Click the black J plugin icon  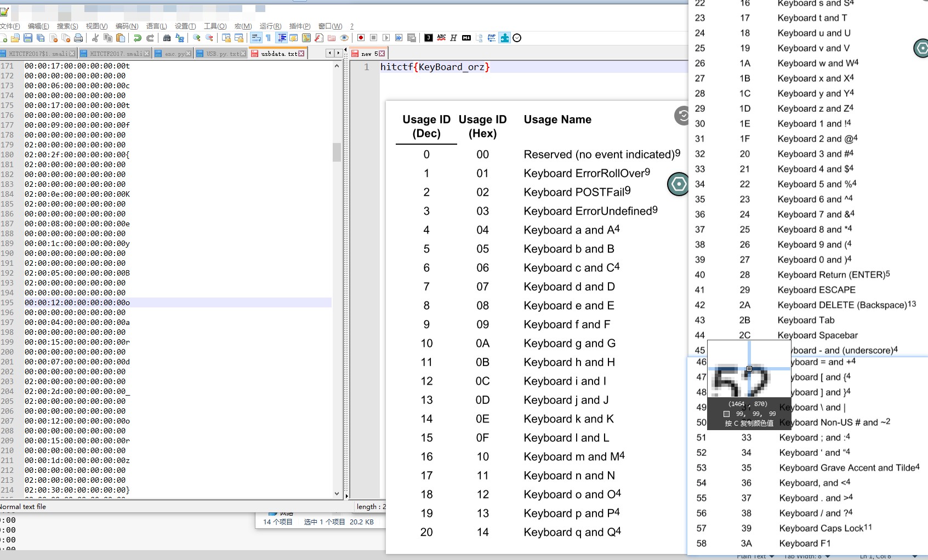pos(429,38)
